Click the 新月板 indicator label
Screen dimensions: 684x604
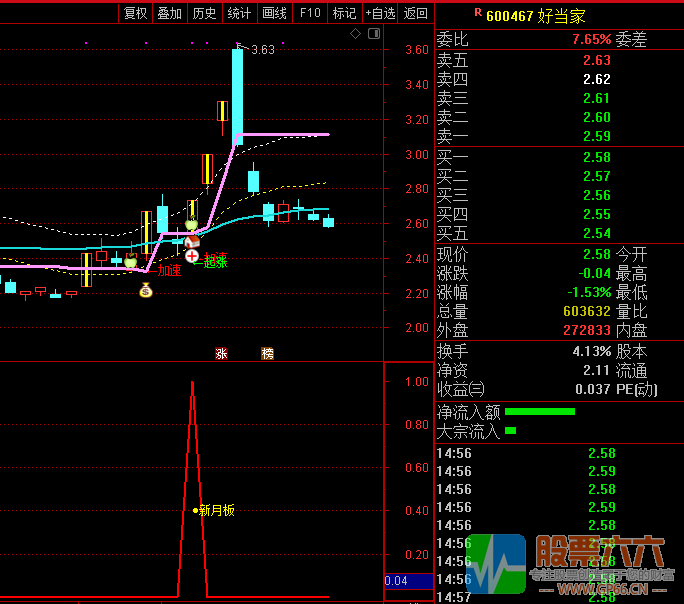click(216, 510)
